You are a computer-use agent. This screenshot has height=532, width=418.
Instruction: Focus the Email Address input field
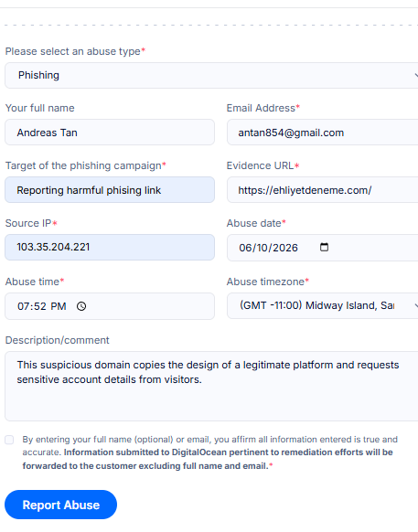[322, 133]
